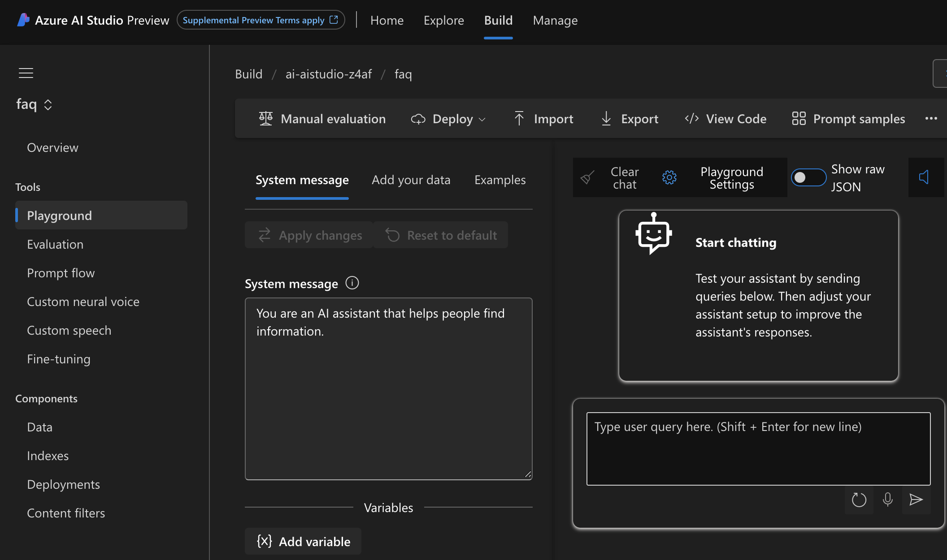The height and width of the screenshot is (560, 947).
Task: Click the System message info icon
Action: point(352,283)
